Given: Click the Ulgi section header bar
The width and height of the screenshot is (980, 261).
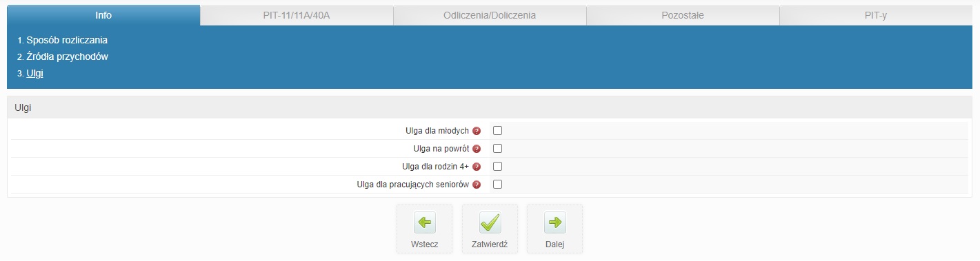Looking at the screenshot, I should tap(490, 107).
